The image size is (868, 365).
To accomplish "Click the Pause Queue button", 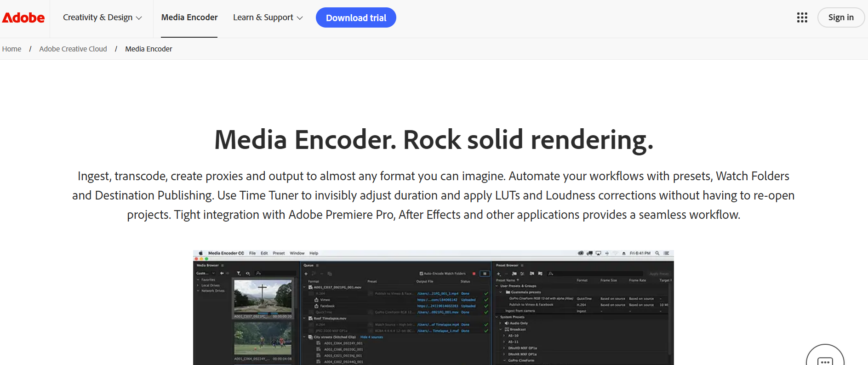I will click(485, 274).
